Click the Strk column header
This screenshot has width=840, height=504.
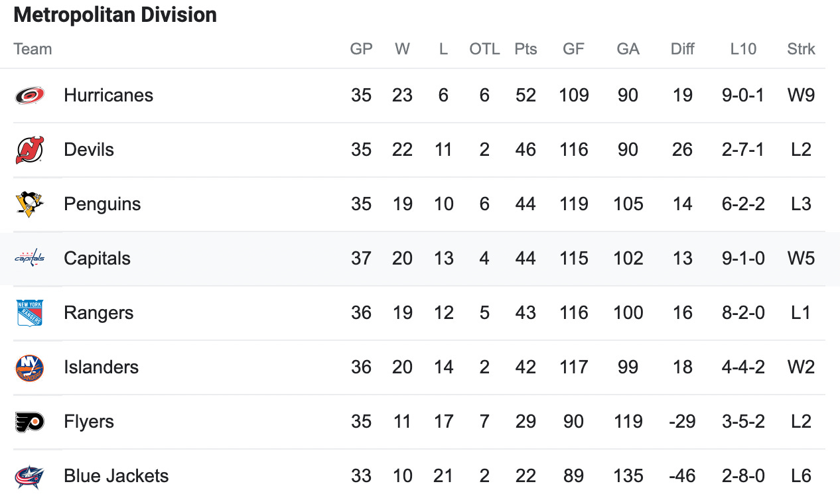point(801,49)
